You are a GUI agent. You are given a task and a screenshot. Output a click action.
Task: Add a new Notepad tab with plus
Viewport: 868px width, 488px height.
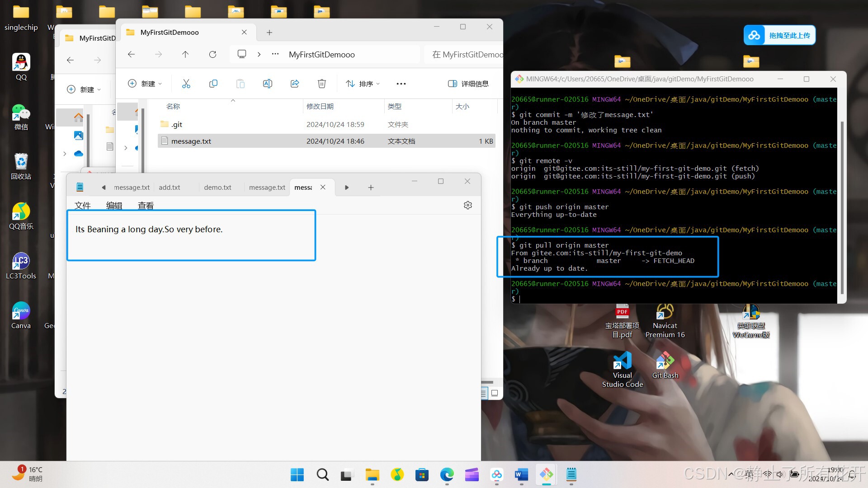coord(371,188)
